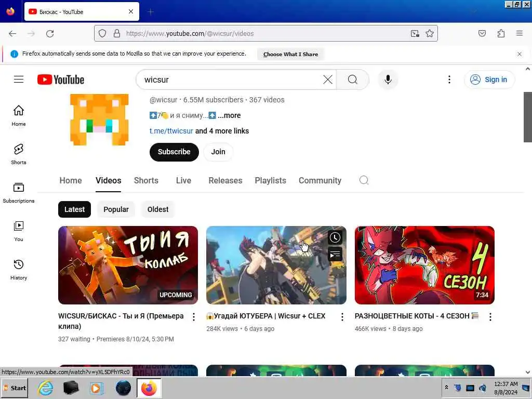Launch Internet Explorer from the taskbar
Screen dimensions: 532x399
[x=46, y=388]
